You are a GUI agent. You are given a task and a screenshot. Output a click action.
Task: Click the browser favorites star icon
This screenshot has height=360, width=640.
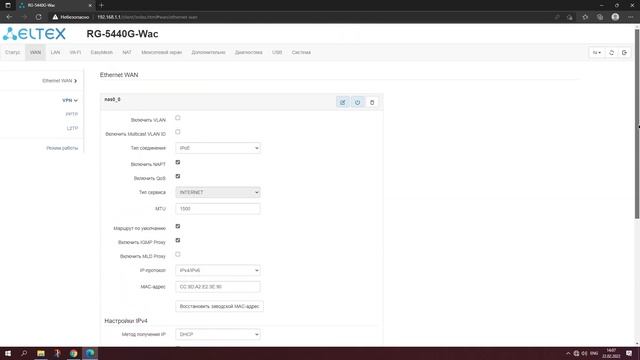pos(585,17)
